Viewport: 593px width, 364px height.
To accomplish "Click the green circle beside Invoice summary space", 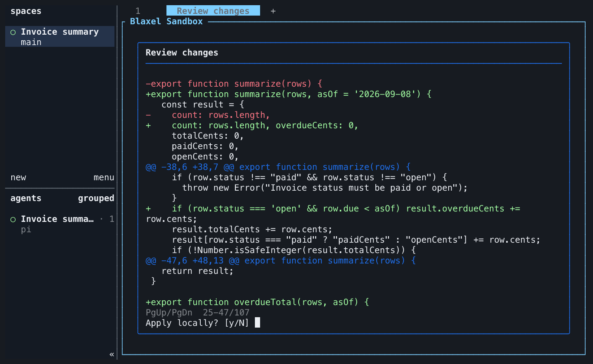I will pyautogui.click(x=13, y=32).
